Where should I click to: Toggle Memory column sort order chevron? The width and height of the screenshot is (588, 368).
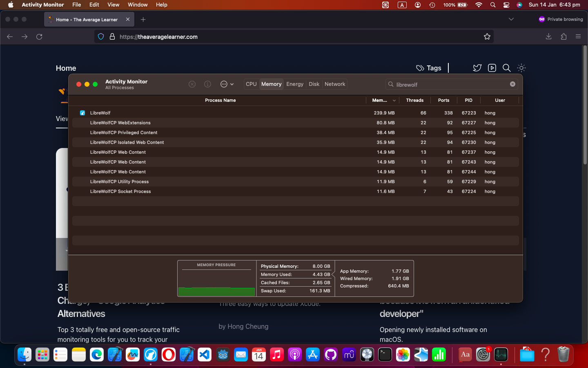(x=394, y=101)
